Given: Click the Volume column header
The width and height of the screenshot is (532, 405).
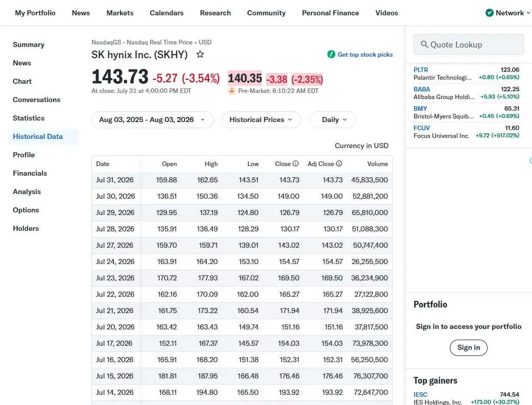Looking at the screenshot, I should [377, 163].
